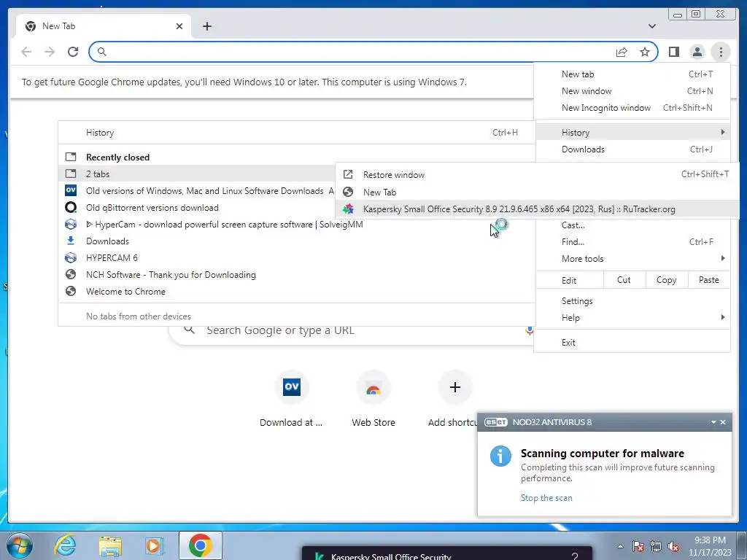The image size is (747, 560).
Task: Reopen Old qBittorrent versions download entry
Action: tap(197, 208)
